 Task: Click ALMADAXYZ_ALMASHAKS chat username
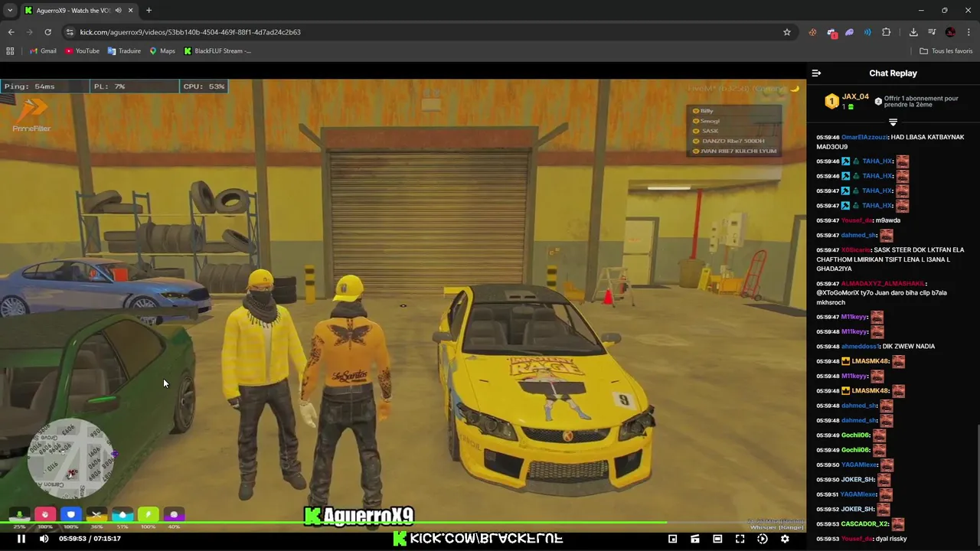coord(883,284)
